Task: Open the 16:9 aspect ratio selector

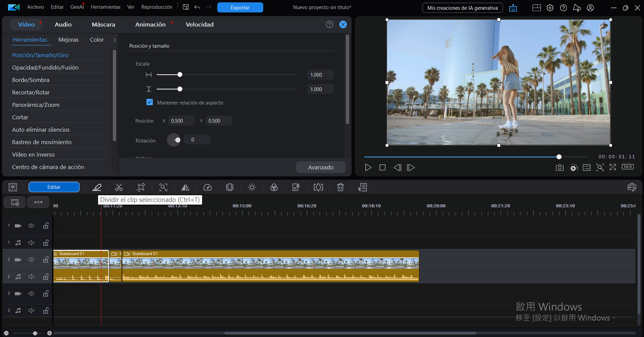Action: pyautogui.click(x=627, y=167)
